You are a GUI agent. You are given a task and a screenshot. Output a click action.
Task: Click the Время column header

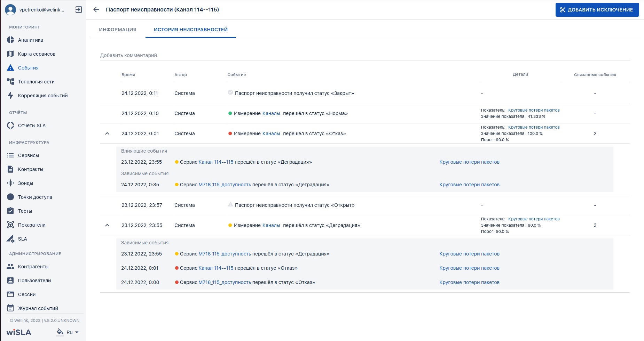128,75
